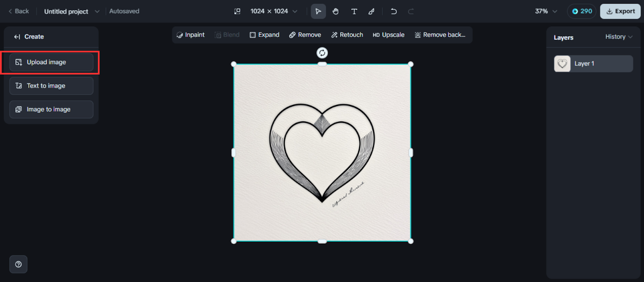Select the Retouch tool
The image size is (644, 282).
tap(347, 35)
